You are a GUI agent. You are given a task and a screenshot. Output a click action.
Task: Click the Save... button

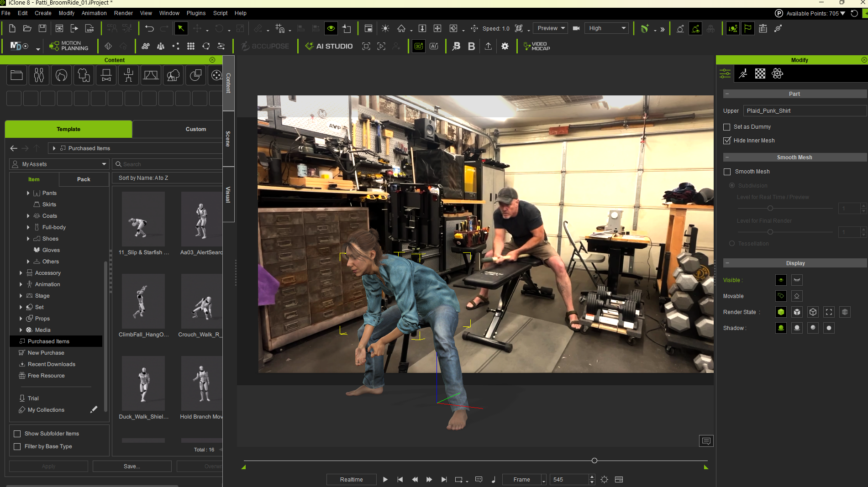(132, 466)
